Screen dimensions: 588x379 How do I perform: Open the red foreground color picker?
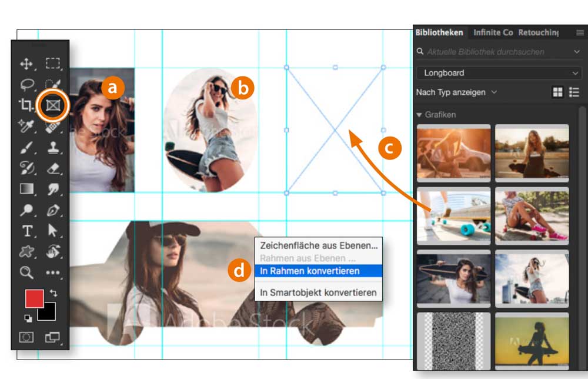point(34,298)
